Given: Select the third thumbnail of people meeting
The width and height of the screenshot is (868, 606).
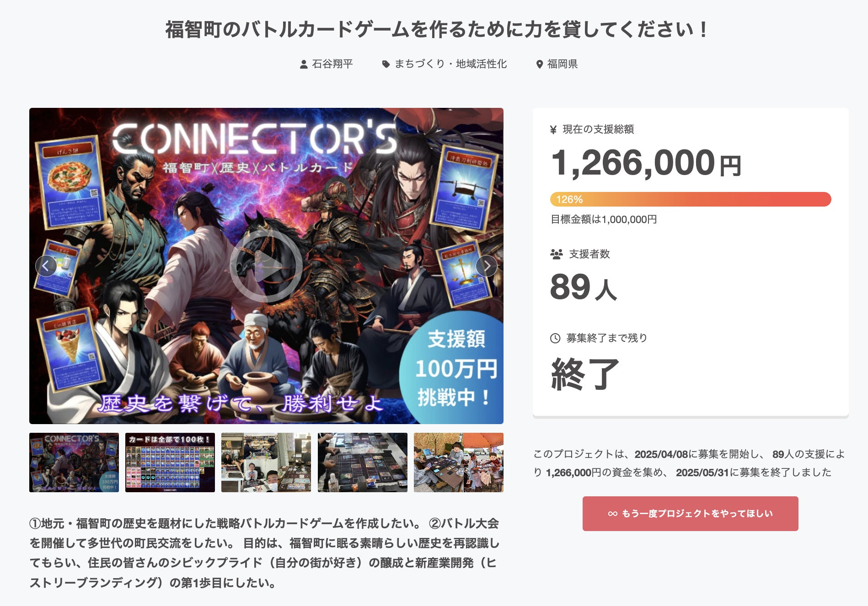Looking at the screenshot, I should 266,462.
